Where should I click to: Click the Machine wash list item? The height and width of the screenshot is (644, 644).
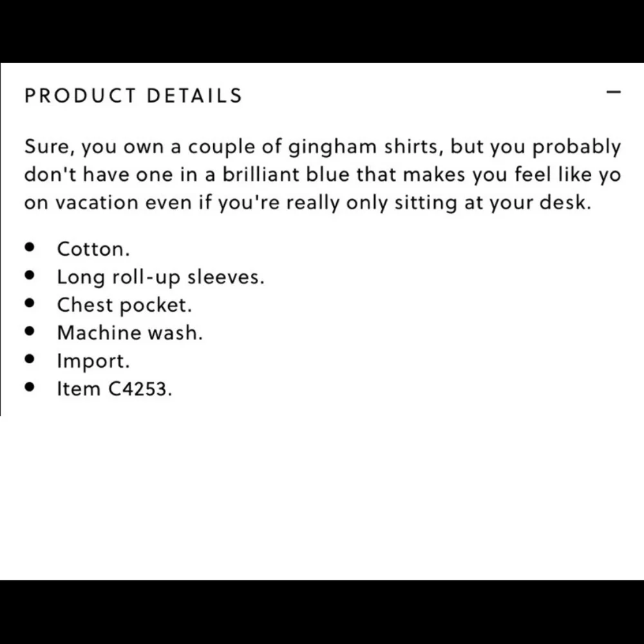pos(130,333)
